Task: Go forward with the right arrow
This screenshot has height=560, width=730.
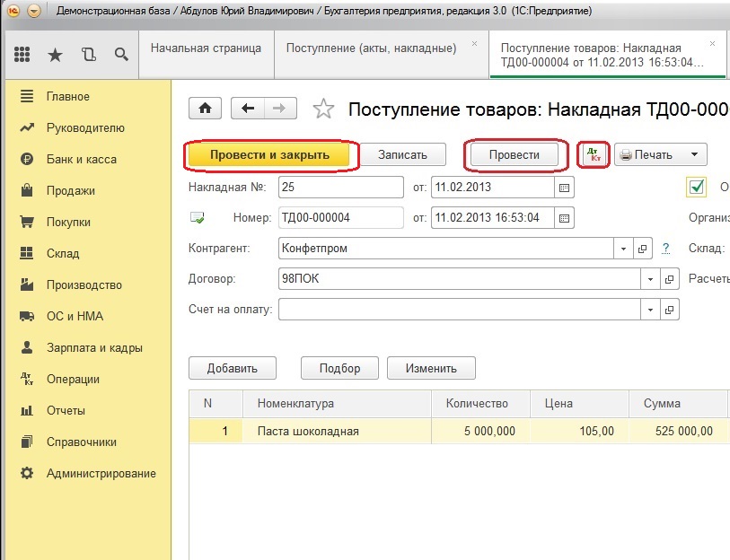Action: coord(280,109)
